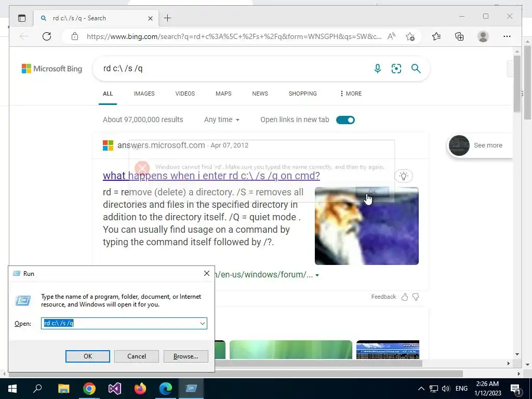Search using an image icon
The width and height of the screenshot is (532, 399).
pos(396,69)
